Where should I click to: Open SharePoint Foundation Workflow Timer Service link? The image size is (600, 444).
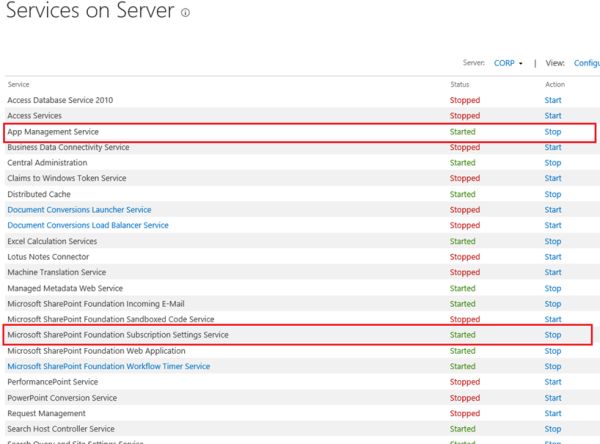click(x=109, y=366)
